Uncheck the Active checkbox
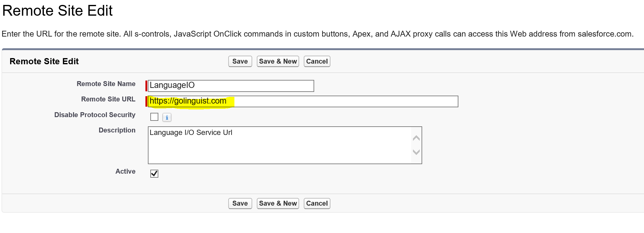The height and width of the screenshot is (233, 644). tap(154, 174)
